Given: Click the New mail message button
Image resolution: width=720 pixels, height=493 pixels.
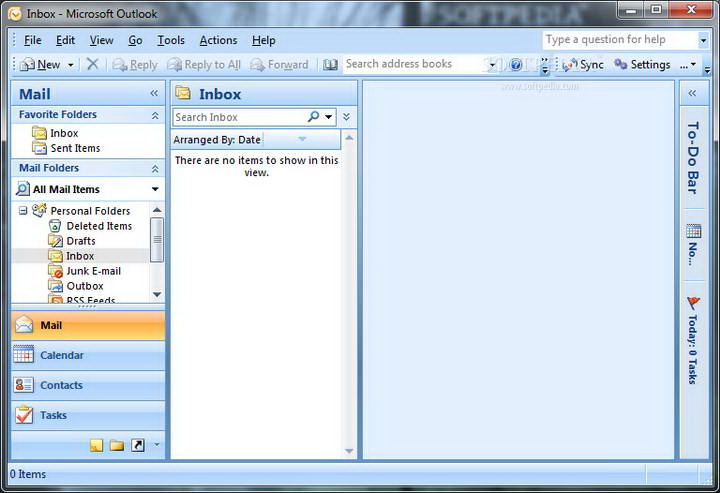Looking at the screenshot, I should click(41, 65).
